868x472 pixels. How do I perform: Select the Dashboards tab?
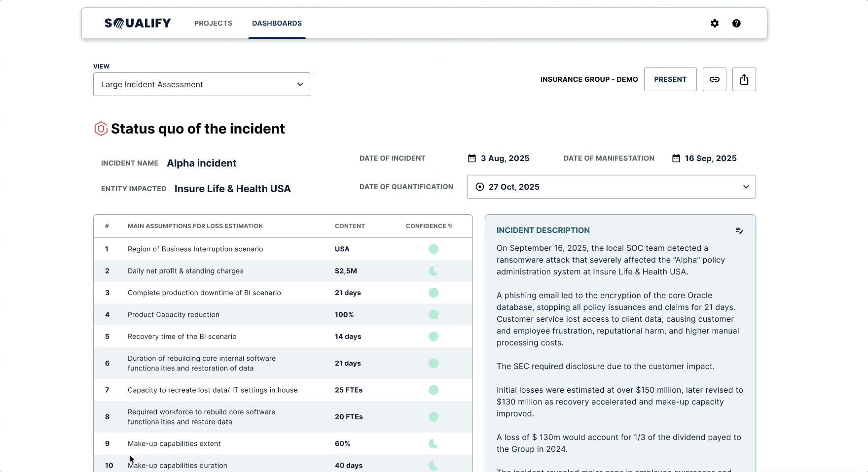277,23
